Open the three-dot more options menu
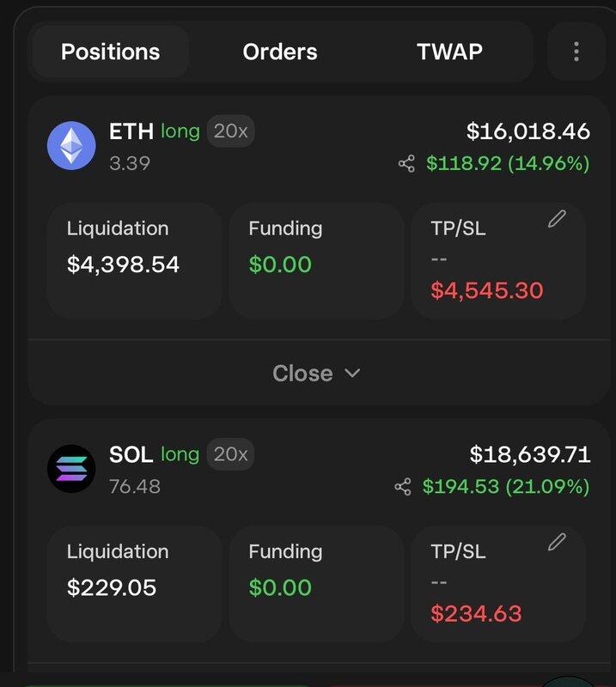Viewport: 616px width, 687px height. (576, 52)
